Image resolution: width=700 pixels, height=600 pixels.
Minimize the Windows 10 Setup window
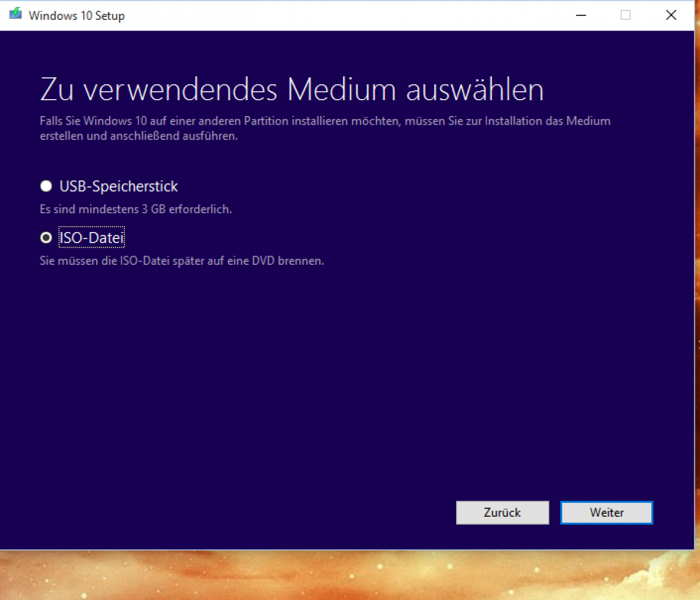(x=581, y=15)
